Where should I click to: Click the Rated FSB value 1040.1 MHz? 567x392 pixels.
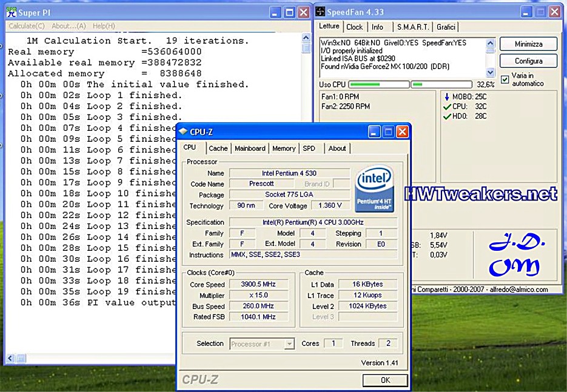click(x=258, y=317)
